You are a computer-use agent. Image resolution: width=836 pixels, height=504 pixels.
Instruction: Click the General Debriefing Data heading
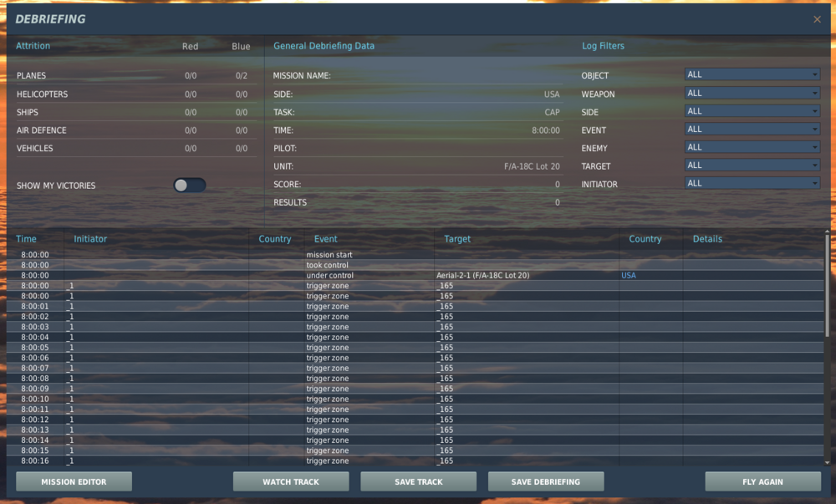tap(324, 46)
